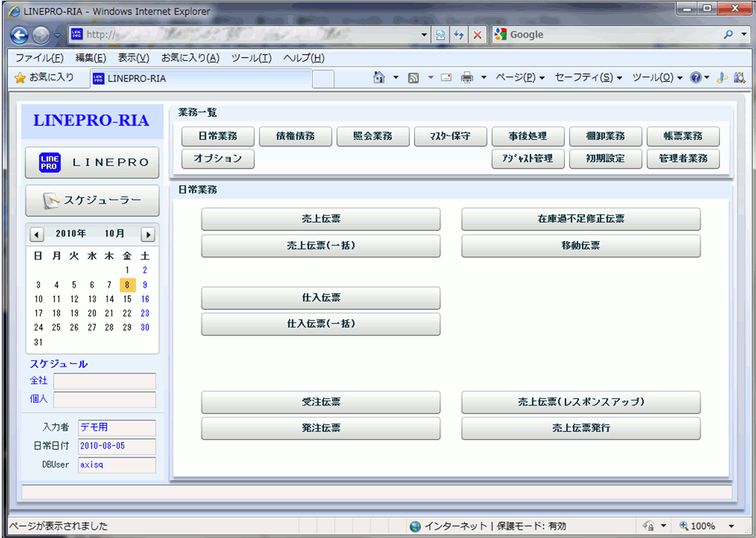This screenshot has width=756, height=538.
Task: Click the 入力者 field showing デモ用
Action: click(x=117, y=428)
